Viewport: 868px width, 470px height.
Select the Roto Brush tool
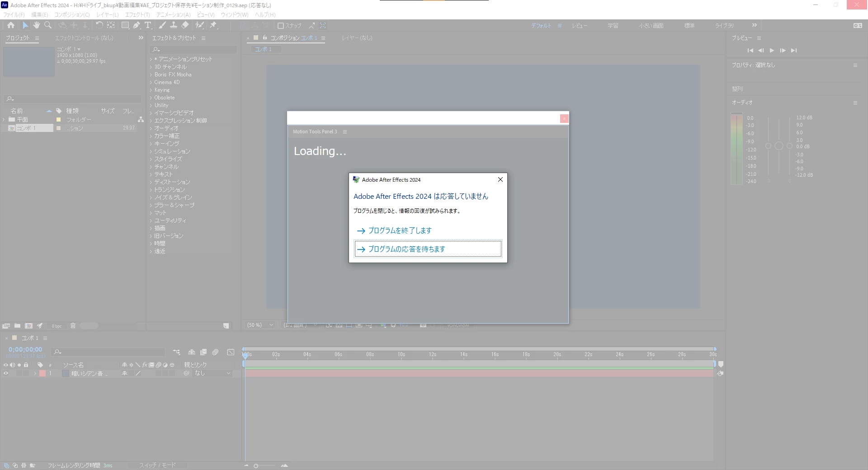pyautogui.click(x=199, y=25)
